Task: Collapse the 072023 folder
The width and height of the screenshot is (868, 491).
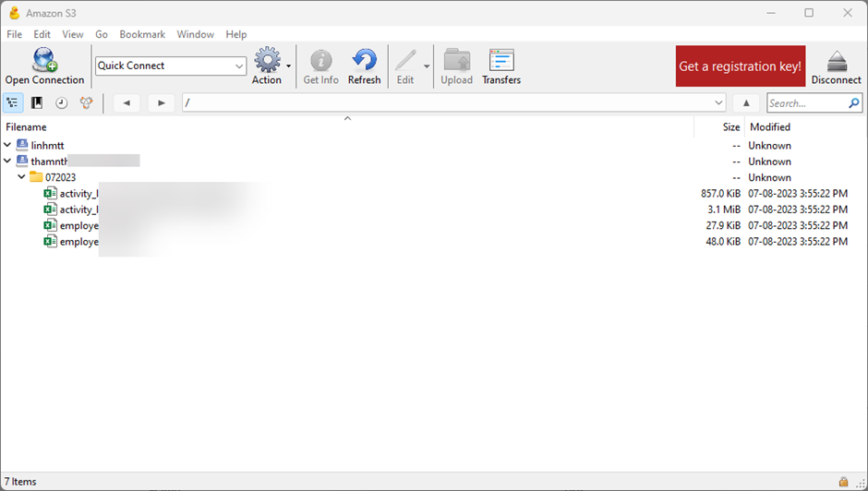Action: [x=21, y=177]
